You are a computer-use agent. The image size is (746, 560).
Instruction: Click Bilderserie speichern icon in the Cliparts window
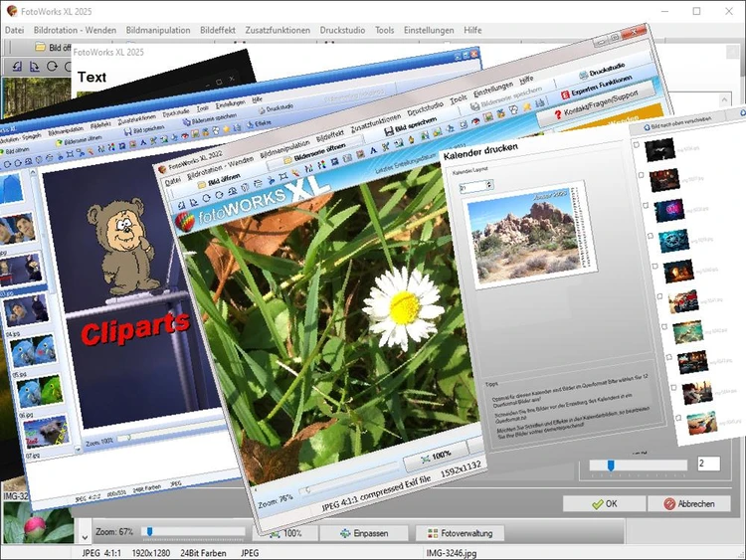tap(187, 121)
